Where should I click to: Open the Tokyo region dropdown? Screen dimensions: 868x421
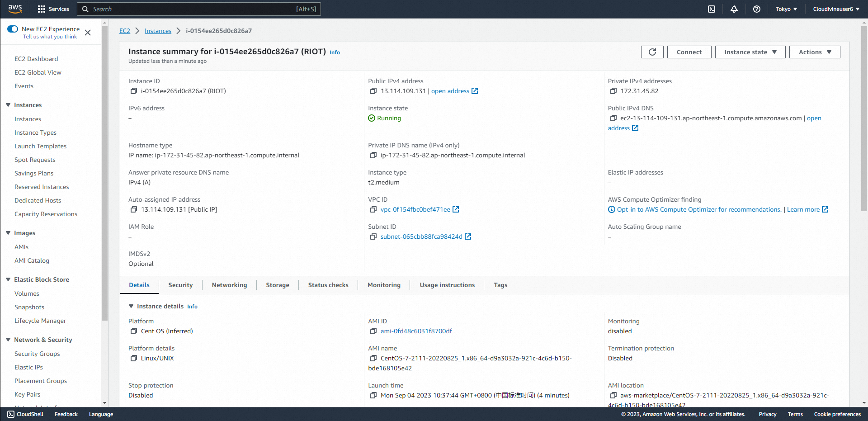786,9
